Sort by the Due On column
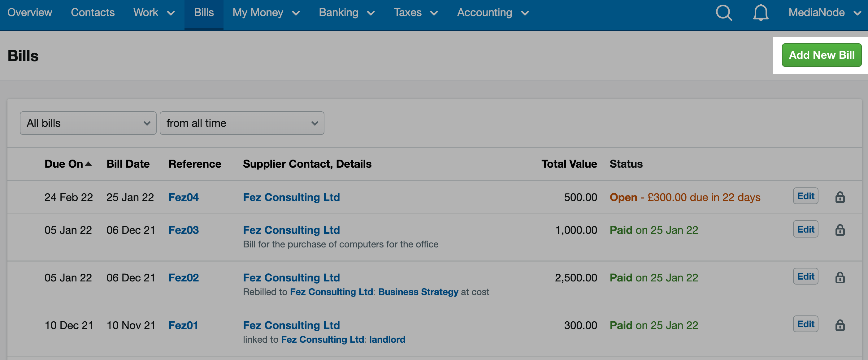Viewport: 868px width, 360px height. pyautogui.click(x=68, y=164)
